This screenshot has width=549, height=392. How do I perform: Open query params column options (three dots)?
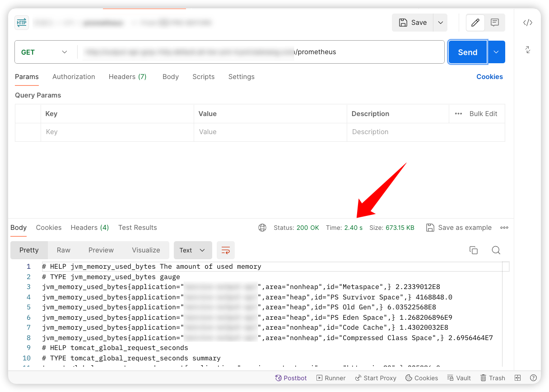[x=459, y=114]
